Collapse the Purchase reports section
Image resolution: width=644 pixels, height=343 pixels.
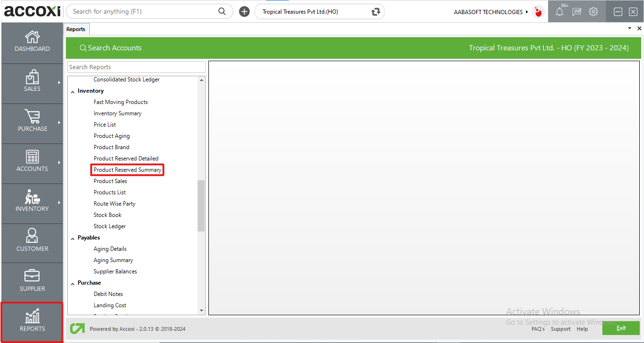click(x=73, y=282)
